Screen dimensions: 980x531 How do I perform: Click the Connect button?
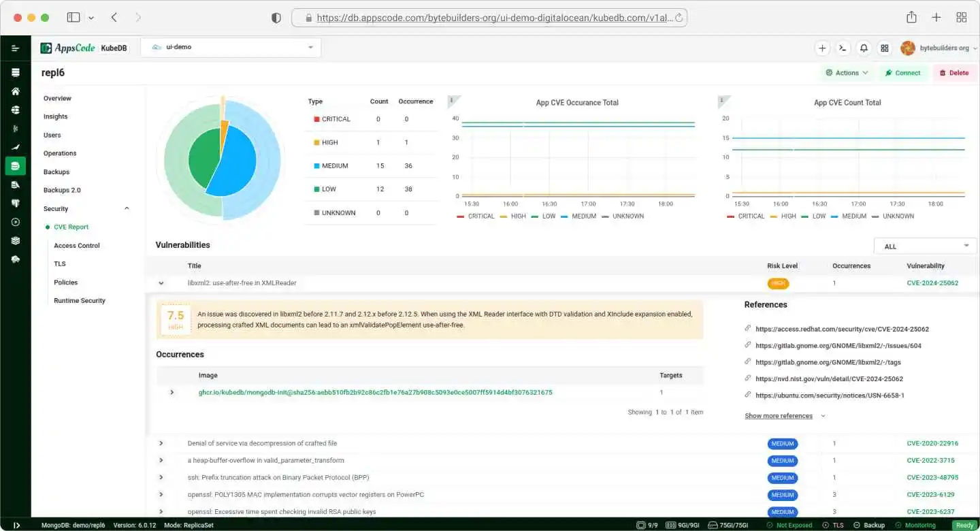pyautogui.click(x=903, y=72)
